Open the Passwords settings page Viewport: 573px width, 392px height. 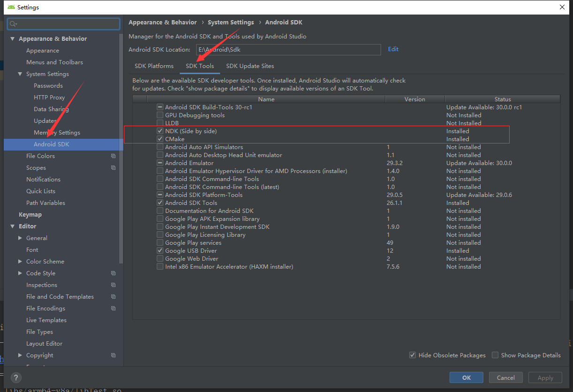48,86
